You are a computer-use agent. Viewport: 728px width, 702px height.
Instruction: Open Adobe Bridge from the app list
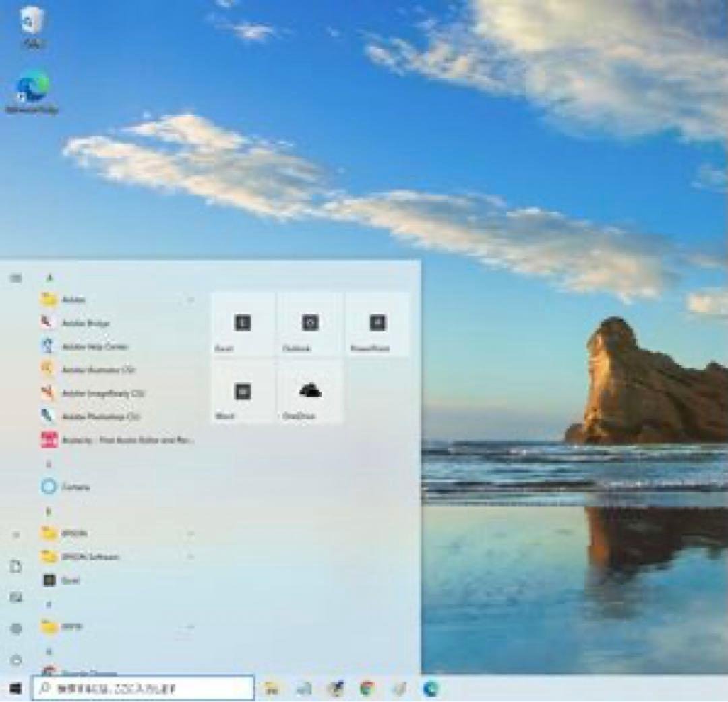[x=119, y=323]
